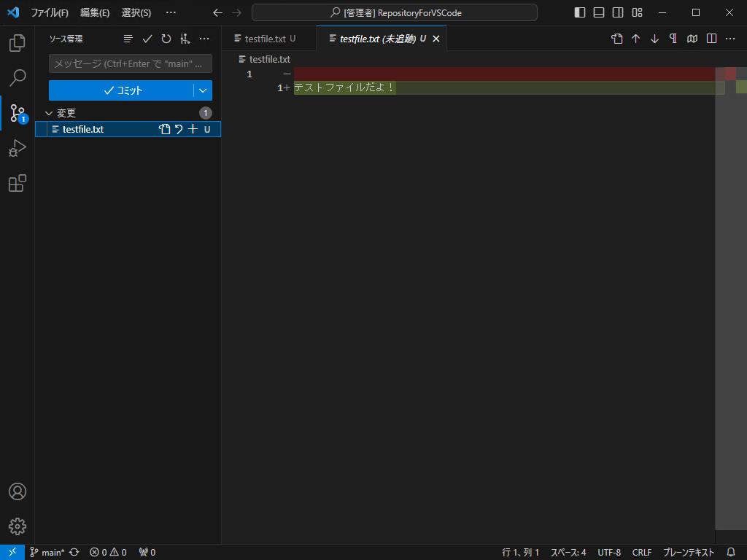Viewport: 747px width, 560px height.
Task: Click the commit checkmark icon in header
Action: tap(147, 39)
